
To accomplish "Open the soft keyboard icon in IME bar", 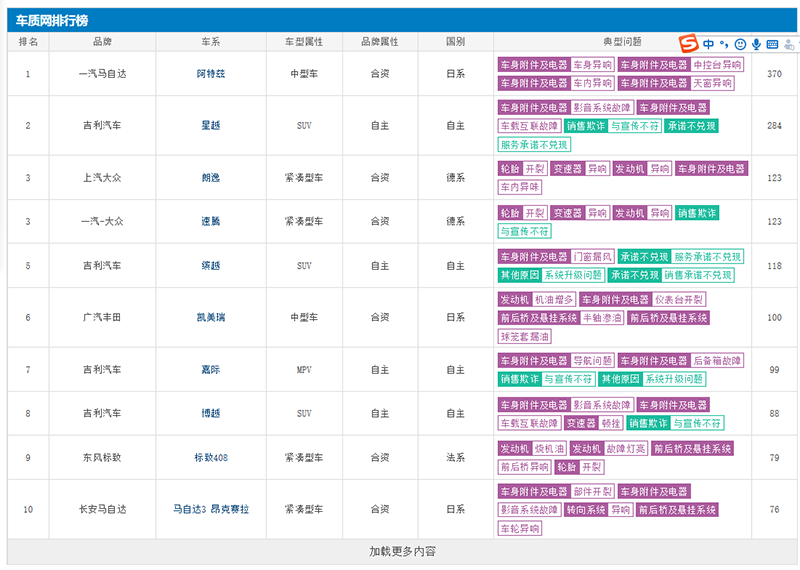I will (772, 44).
